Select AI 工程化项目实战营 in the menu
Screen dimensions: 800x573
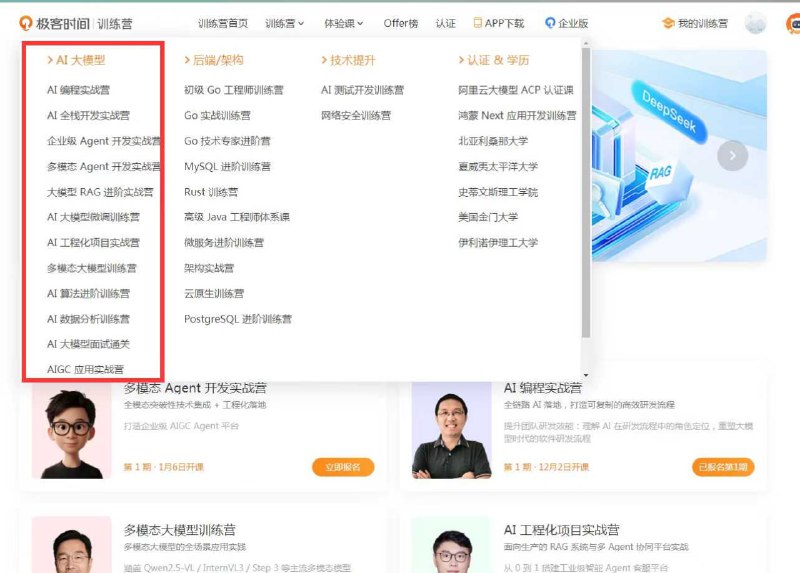[93, 243]
